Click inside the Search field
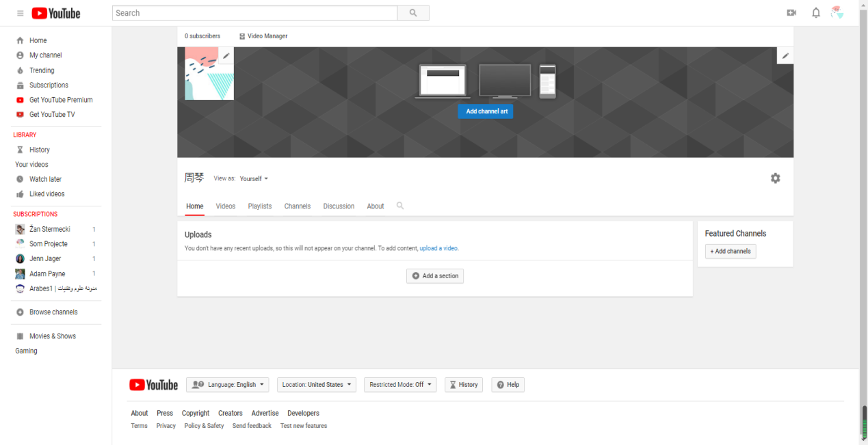This screenshot has height=445, width=868. point(254,13)
